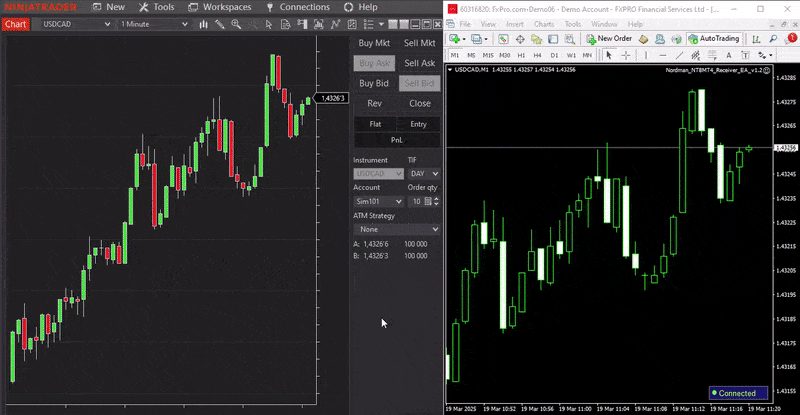Open the Charts menu in MetaTrader
The image size is (800, 415).
coord(544,22)
